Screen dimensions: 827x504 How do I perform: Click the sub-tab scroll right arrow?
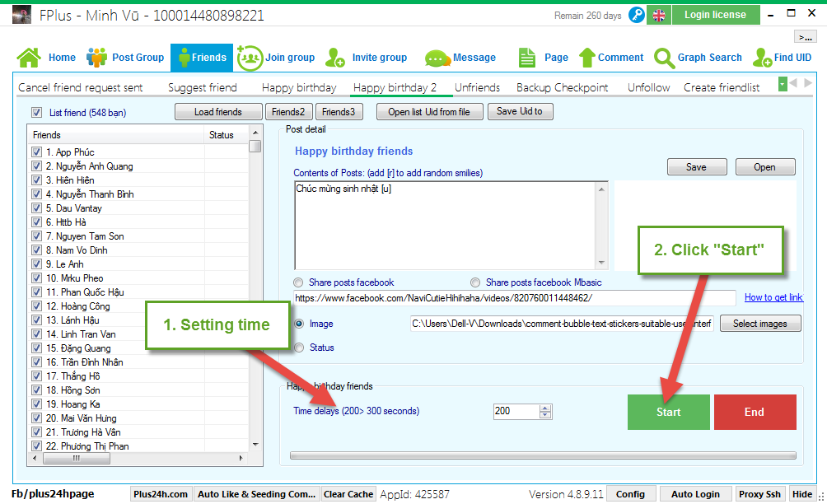click(807, 83)
